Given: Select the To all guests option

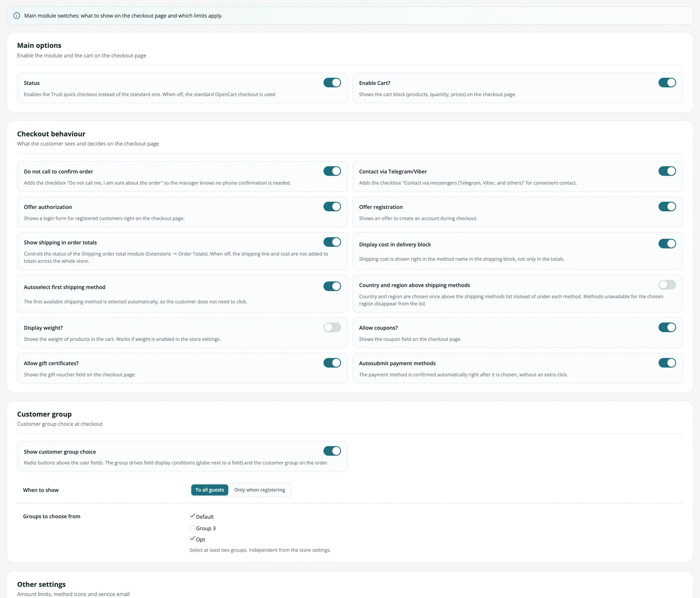Looking at the screenshot, I should (x=210, y=490).
